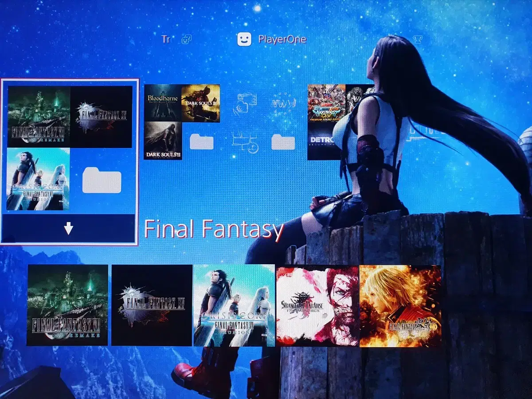
Task: Select Crisis Core Reunion in the folder preview
Action: (38, 179)
